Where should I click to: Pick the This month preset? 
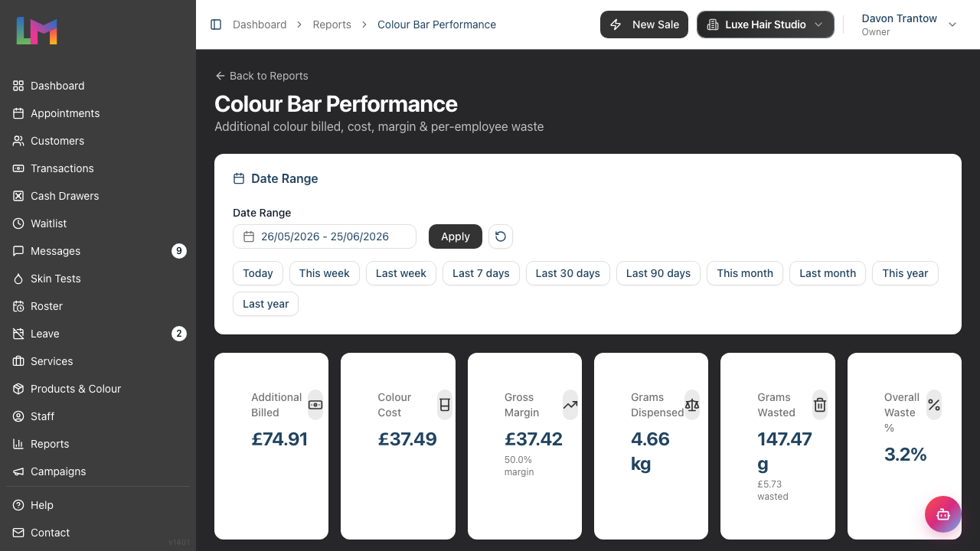(745, 273)
